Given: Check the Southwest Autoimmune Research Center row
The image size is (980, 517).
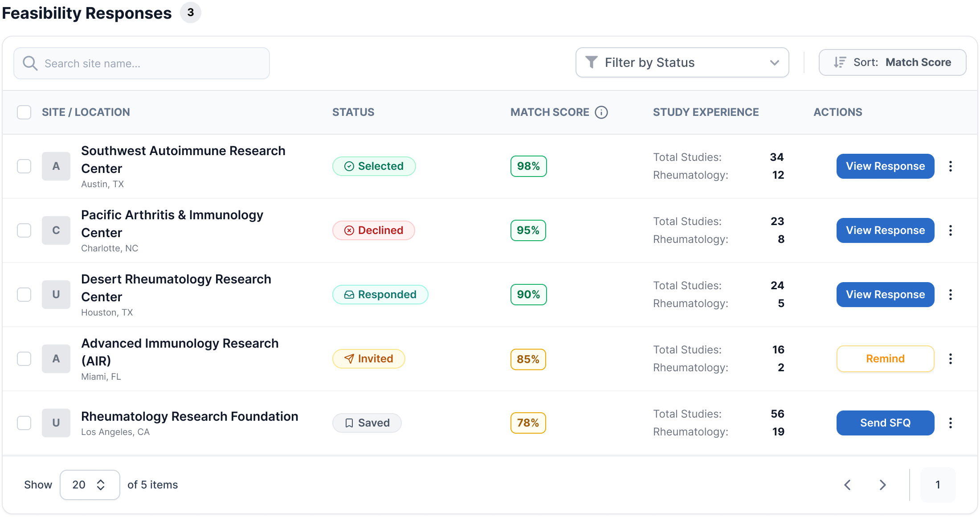Looking at the screenshot, I should pos(24,166).
